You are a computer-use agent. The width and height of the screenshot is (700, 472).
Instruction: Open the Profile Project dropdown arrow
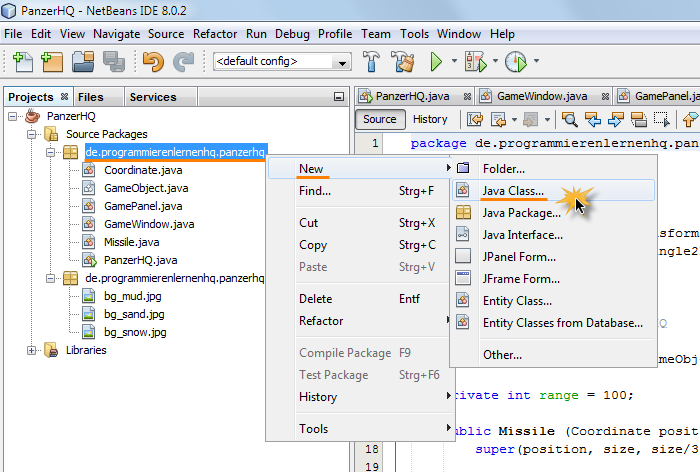point(536,61)
